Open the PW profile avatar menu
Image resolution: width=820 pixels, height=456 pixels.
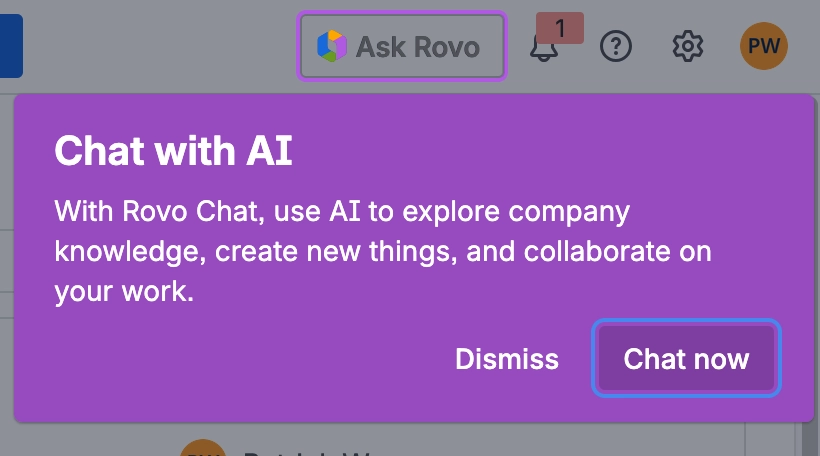(x=764, y=46)
